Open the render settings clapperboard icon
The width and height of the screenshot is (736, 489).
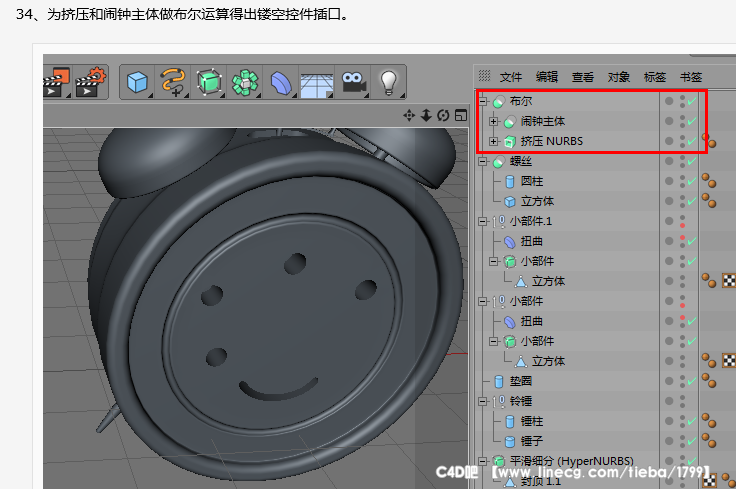pyautogui.click(x=91, y=82)
